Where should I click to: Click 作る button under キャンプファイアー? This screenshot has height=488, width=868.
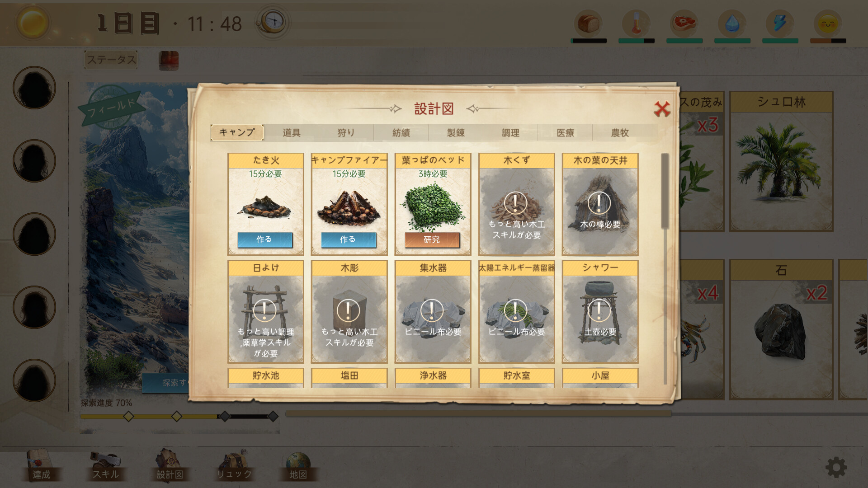point(349,239)
